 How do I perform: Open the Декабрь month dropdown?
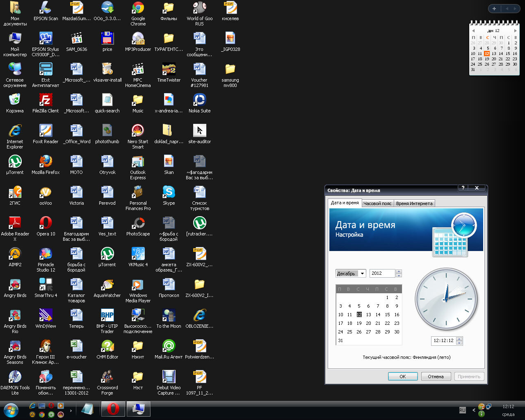[x=362, y=274]
